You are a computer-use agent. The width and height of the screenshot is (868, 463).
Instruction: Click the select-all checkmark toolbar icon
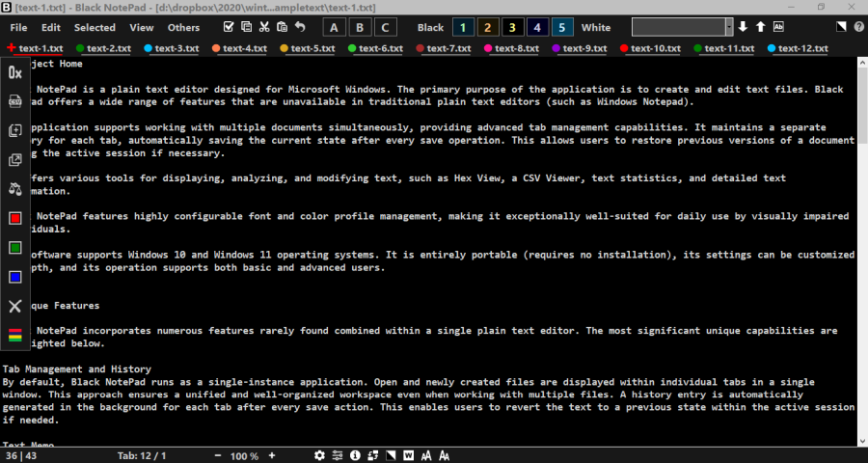[x=228, y=27]
